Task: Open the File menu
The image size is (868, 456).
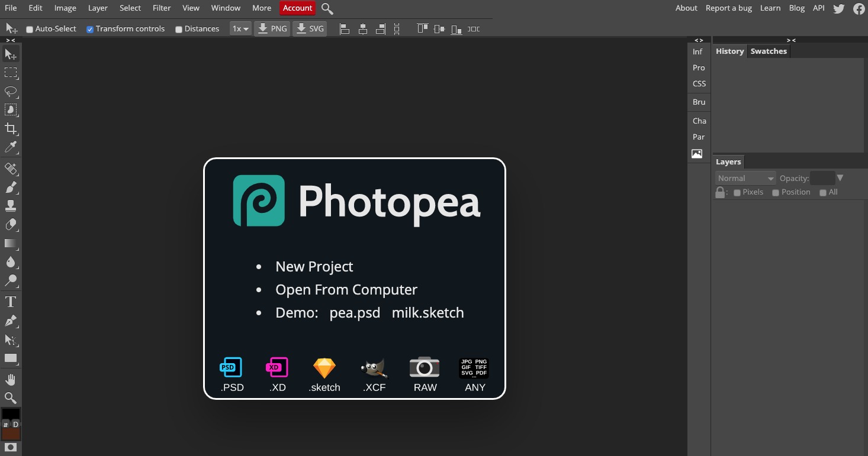Action: click(11, 8)
